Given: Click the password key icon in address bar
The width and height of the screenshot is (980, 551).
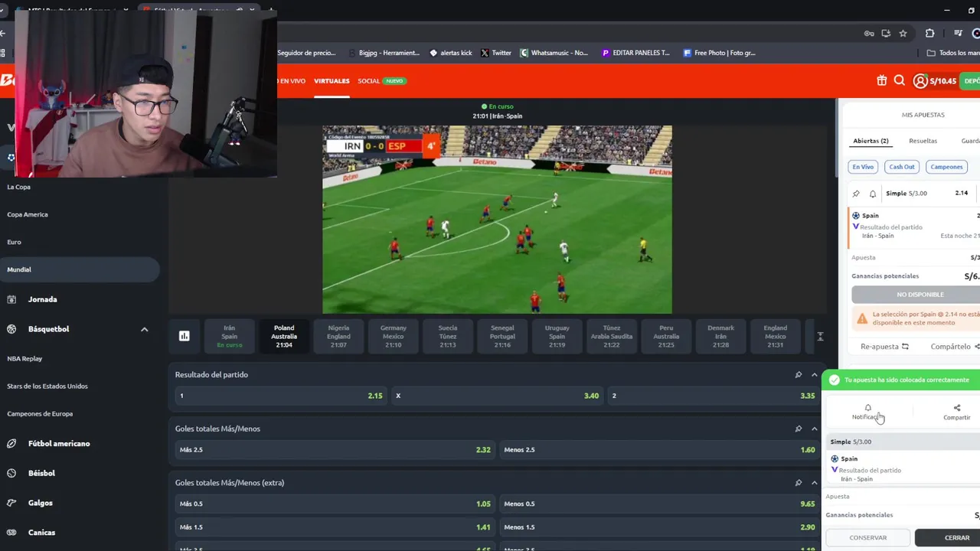Looking at the screenshot, I should pos(869,33).
